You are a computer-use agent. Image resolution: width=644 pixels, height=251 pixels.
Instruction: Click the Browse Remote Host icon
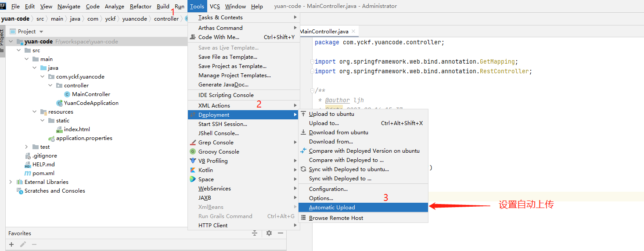coord(303,218)
